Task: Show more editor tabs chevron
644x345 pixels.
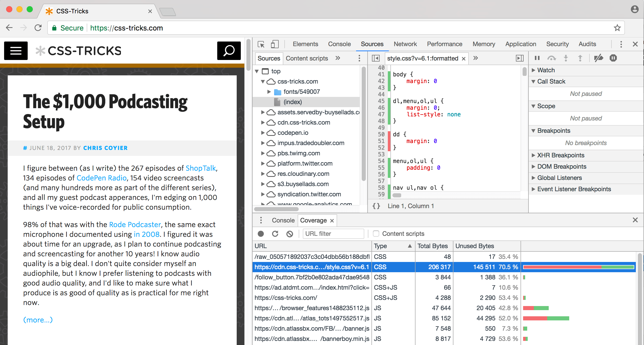Action: tap(475, 58)
